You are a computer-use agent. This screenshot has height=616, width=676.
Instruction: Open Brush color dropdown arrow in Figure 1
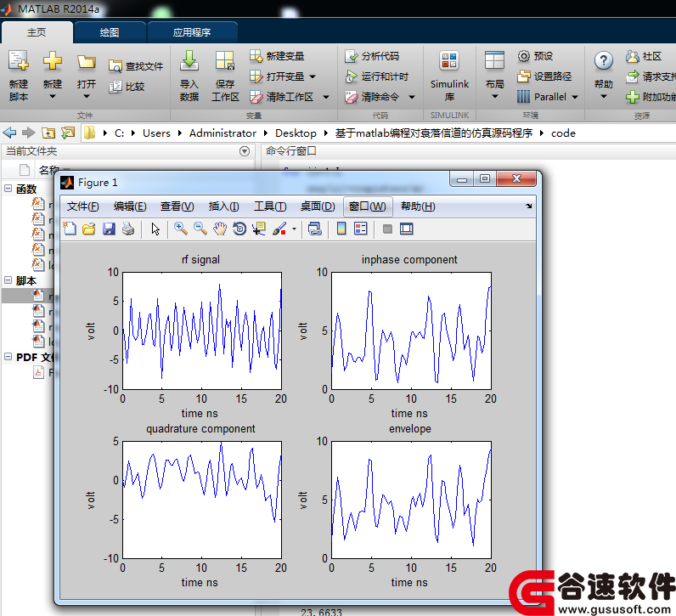[294, 229]
